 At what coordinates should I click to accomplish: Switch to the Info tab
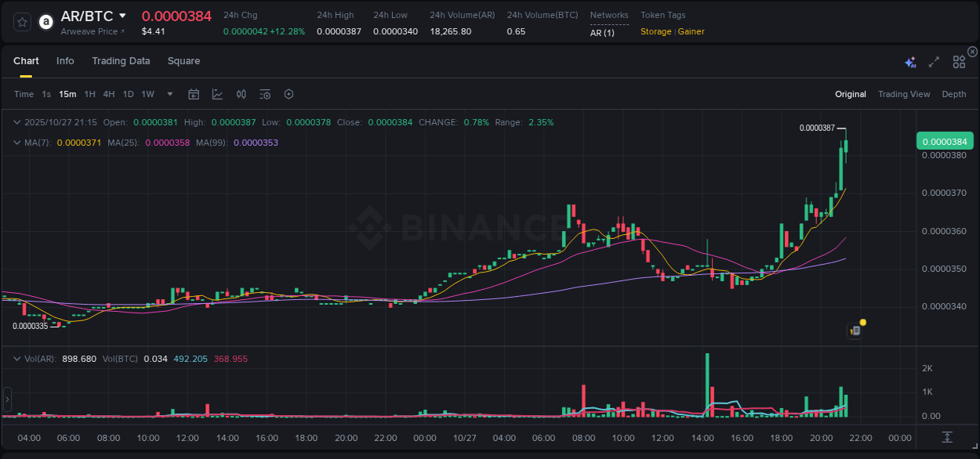click(65, 61)
